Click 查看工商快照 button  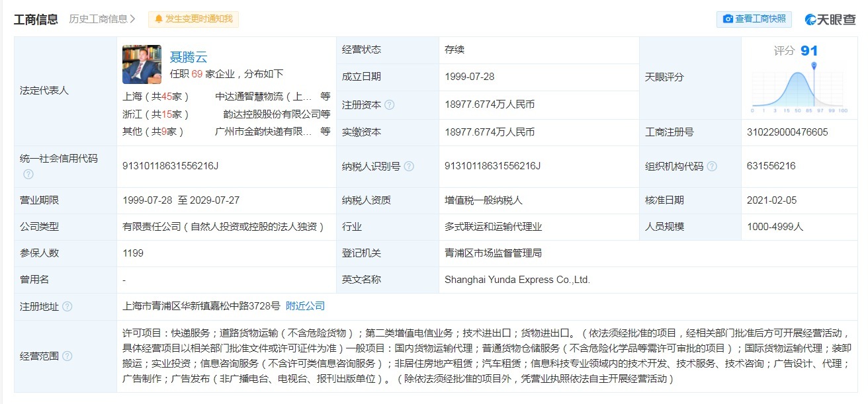754,19
